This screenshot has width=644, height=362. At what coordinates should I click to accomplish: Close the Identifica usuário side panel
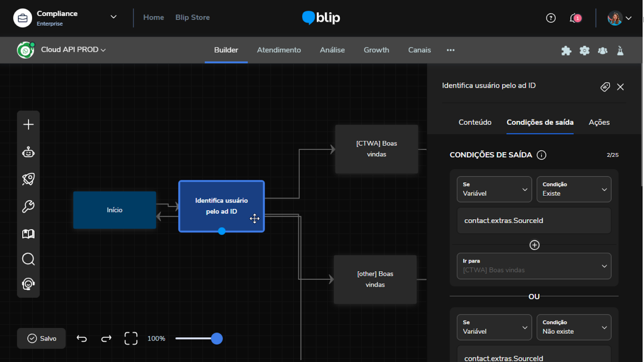(x=620, y=87)
